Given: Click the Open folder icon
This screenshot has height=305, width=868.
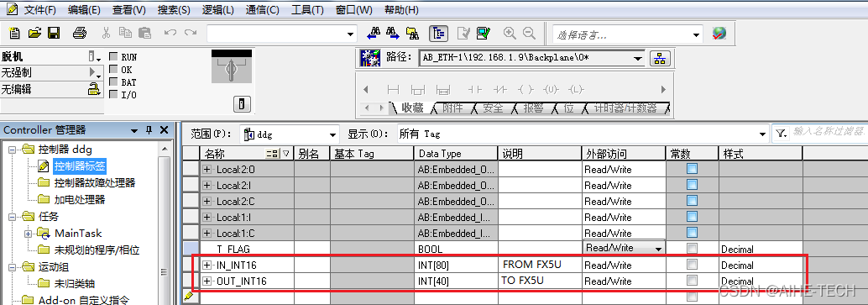Looking at the screenshot, I should tap(34, 34).
